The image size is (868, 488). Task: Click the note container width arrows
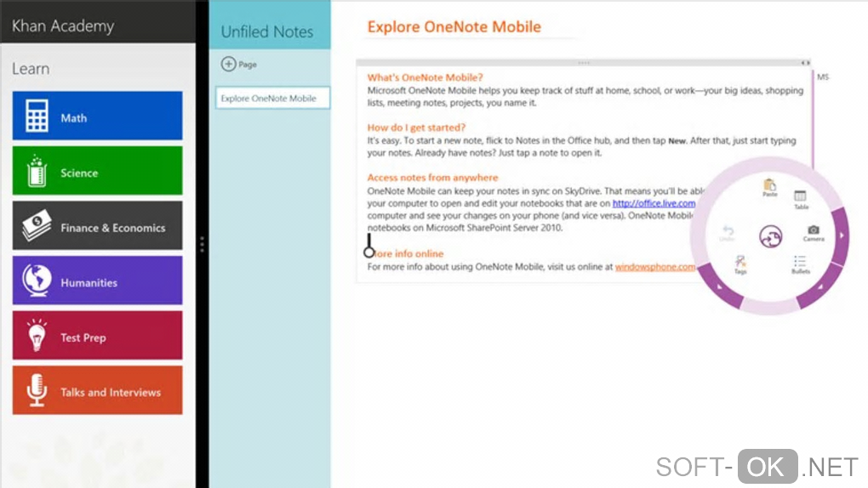pyautogui.click(x=805, y=63)
